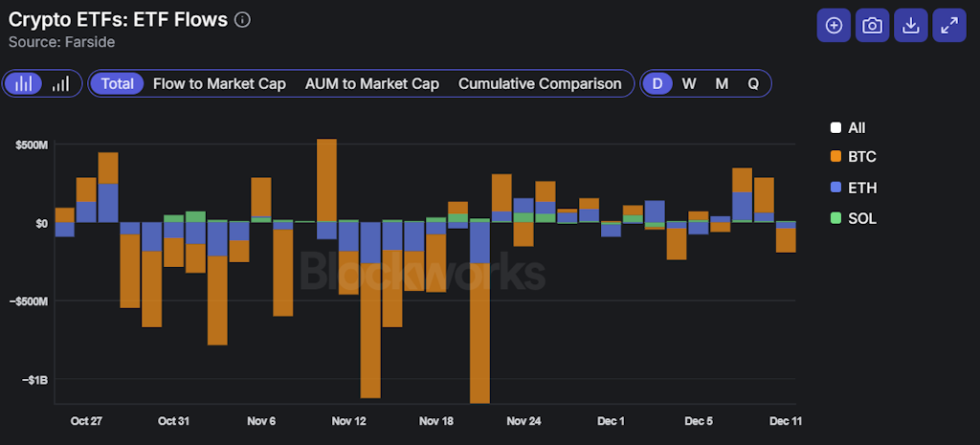Screen dimensions: 980x445
Task: Click the info icon beside ETF Flows title
Action: [243, 20]
